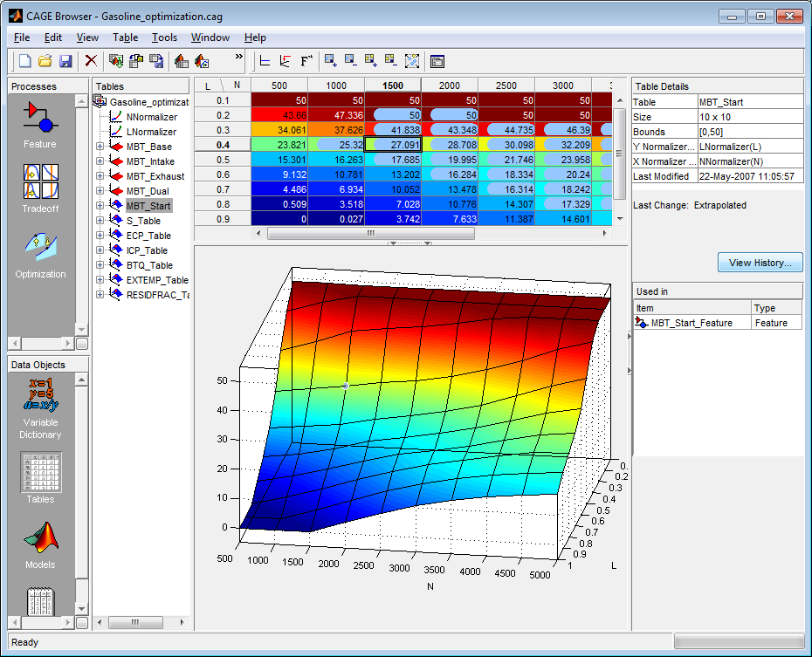Show hidden toolbar items via the chevron
This screenshot has height=657, width=812.
click(239, 58)
